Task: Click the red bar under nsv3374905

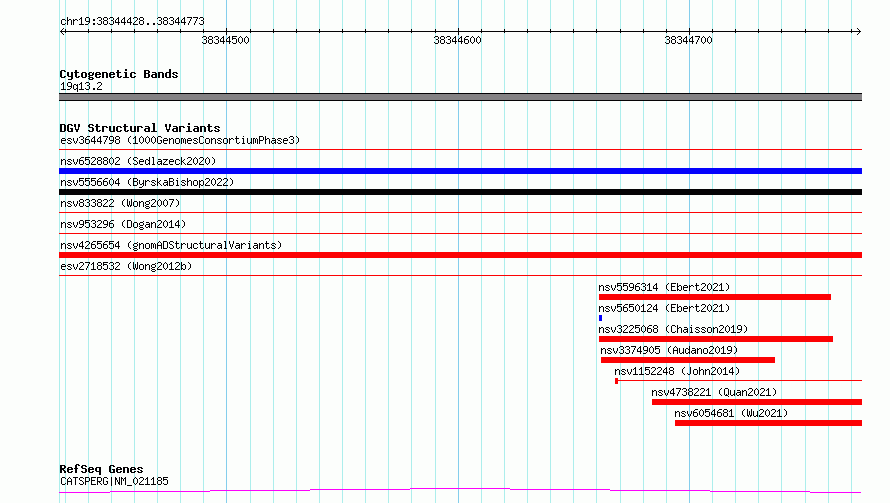Action: (x=688, y=360)
